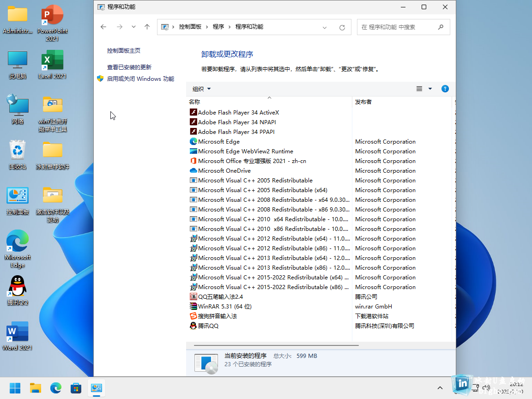Go up one folder level
This screenshot has height=399, width=532.
pos(147,27)
